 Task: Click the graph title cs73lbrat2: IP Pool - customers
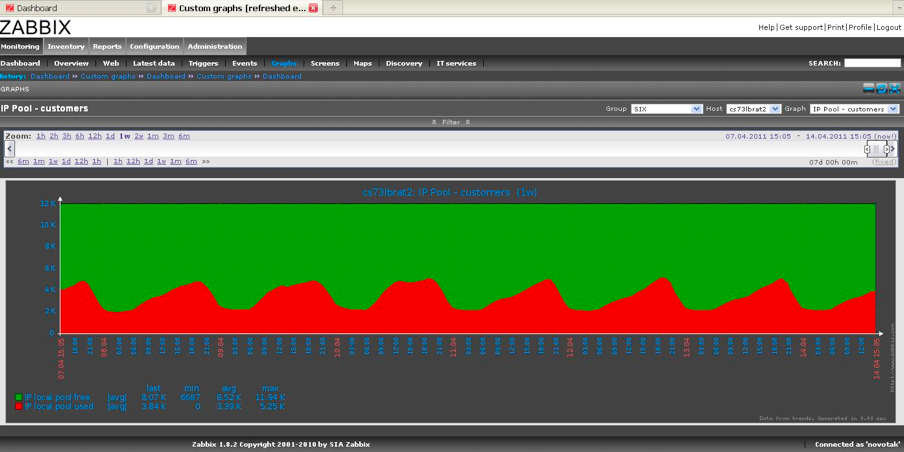coord(449,192)
